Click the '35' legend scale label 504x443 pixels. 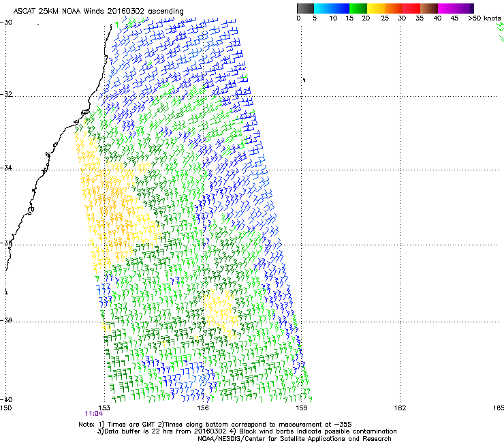point(420,18)
